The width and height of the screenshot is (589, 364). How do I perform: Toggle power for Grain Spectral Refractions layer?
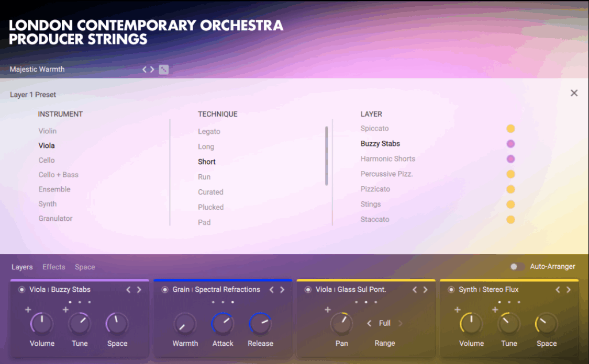pyautogui.click(x=165, y=290)
